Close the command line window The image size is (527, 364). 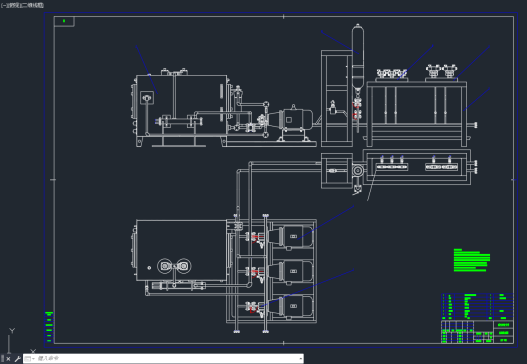coord(8,359)
